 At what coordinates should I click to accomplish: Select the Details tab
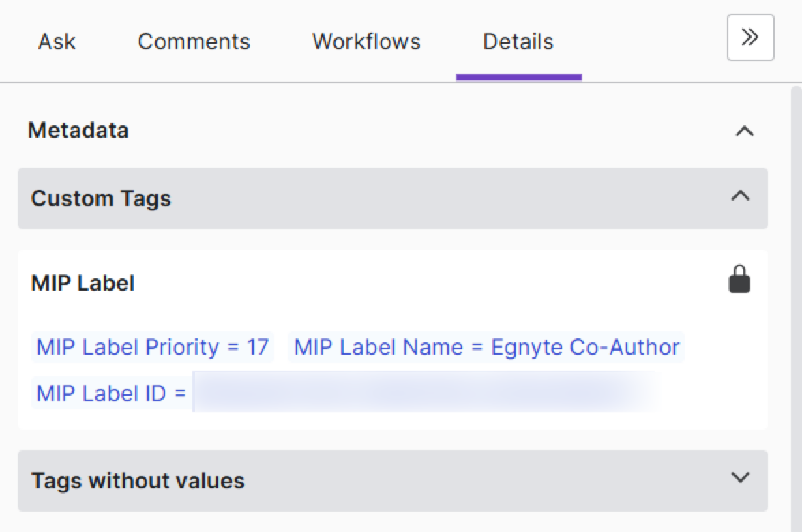click(x=518, y=42)
